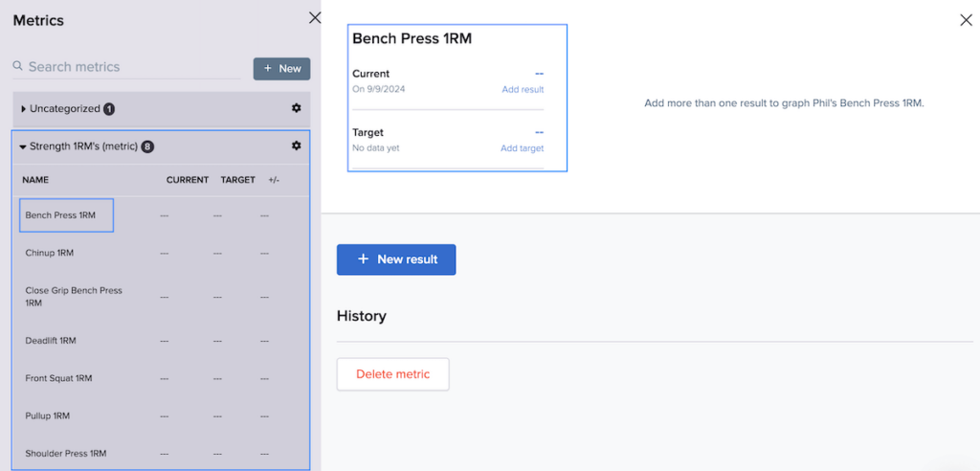980x471 pixels.
Task: Click the search magnifier icon
Action: click(18, 66)
